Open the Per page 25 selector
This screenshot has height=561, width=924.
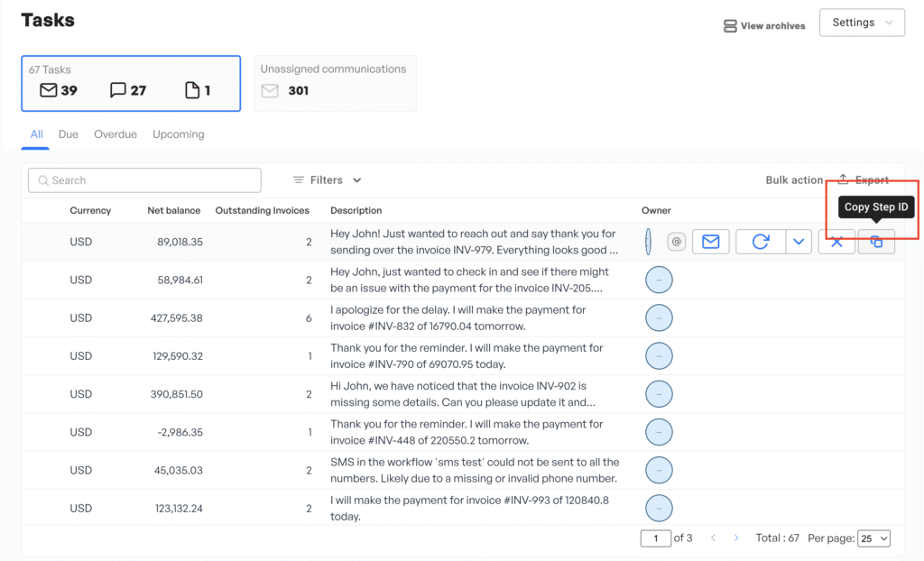(x=873, y=538)
